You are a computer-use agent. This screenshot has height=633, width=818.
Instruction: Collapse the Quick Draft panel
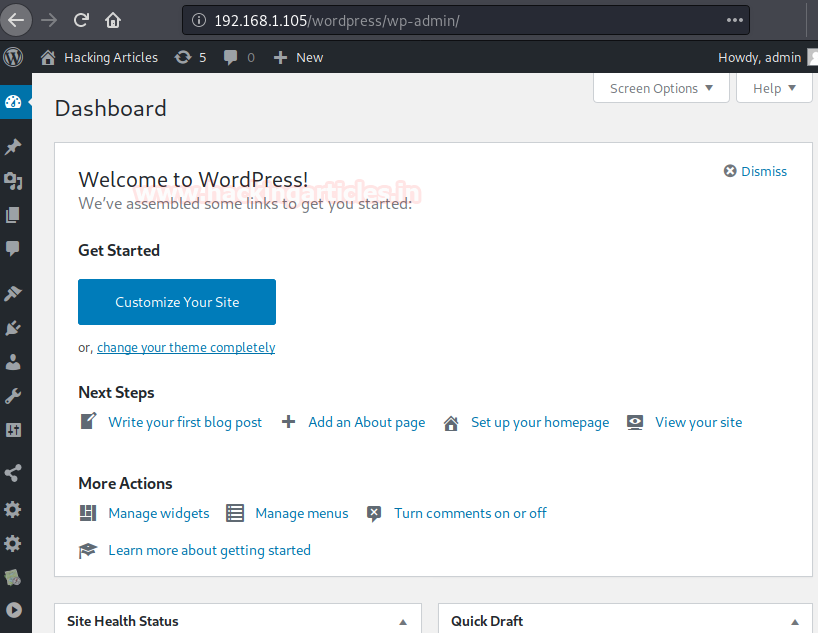(795, 622)
